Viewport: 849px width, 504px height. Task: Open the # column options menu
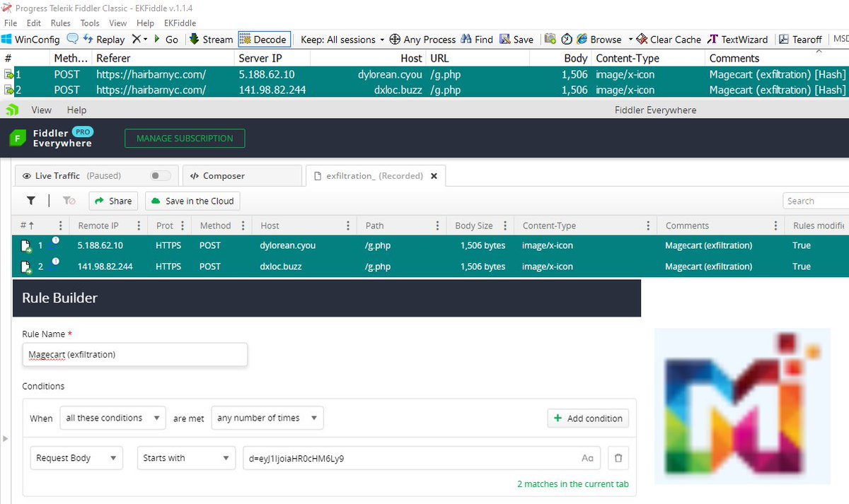point(60,225)
